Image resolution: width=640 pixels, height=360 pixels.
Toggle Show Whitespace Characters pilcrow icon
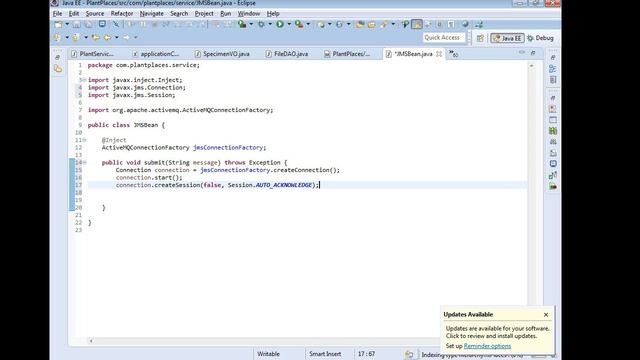click(x=451, y=24)
